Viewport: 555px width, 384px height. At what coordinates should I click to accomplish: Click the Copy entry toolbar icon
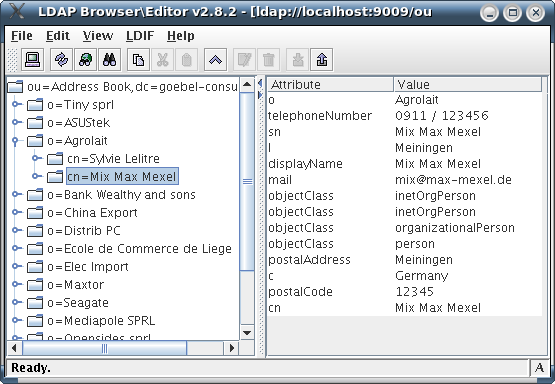[x=138, y=59]
